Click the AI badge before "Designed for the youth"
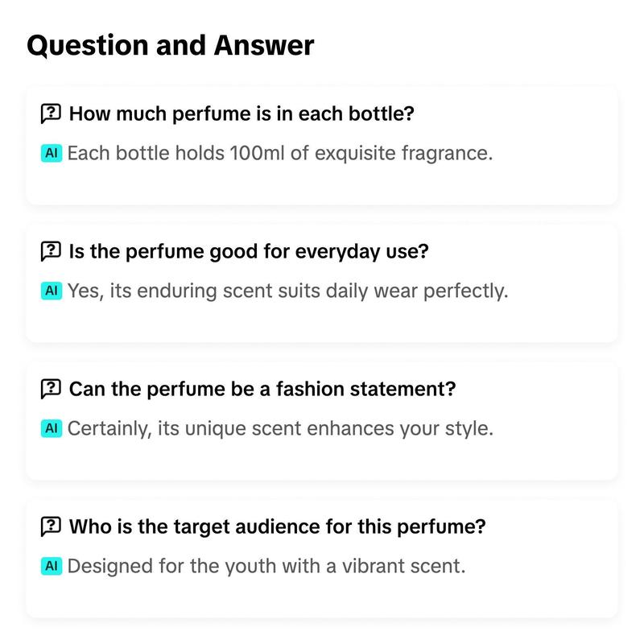644x644 pixels. (x=52, y=566)
